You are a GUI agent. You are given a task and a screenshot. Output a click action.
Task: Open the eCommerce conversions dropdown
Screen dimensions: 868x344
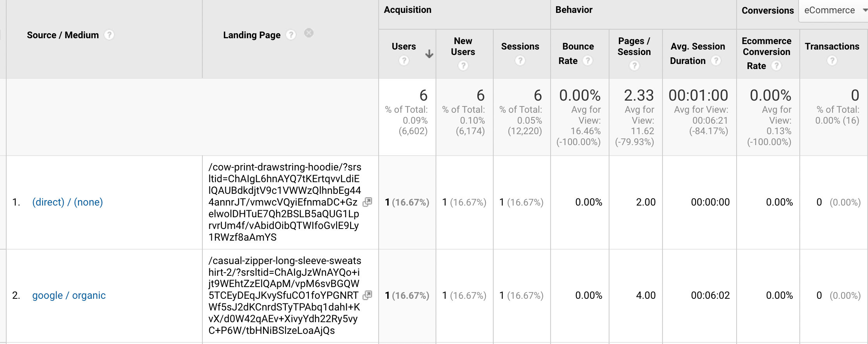pyautogui.click(x=834, y=11)
